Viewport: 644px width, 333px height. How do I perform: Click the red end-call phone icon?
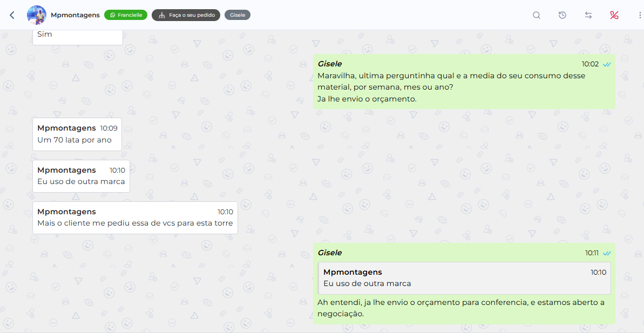click(614, 15)
